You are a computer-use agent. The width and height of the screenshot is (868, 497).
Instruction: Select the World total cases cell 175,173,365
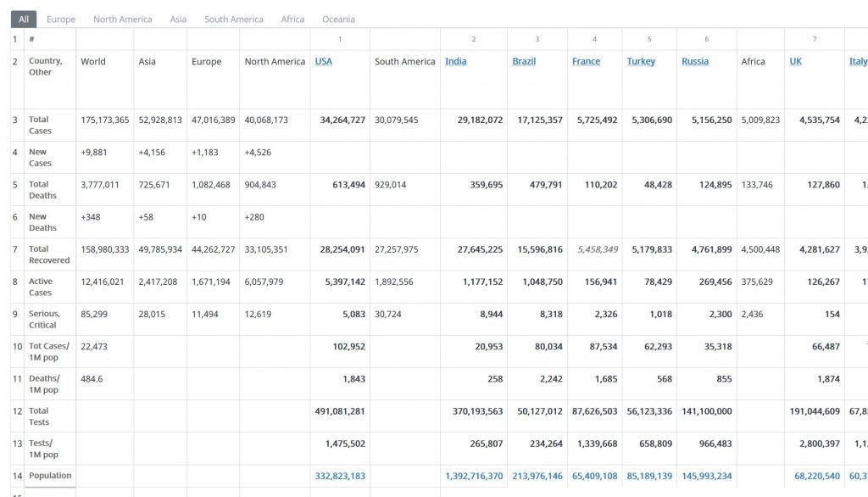[105, 120]
